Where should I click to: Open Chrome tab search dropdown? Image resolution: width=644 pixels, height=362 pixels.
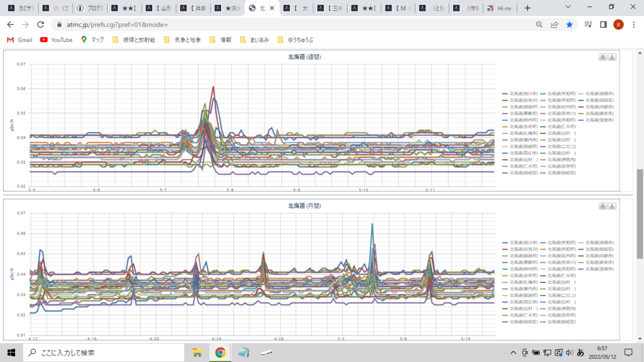(569, 8)
